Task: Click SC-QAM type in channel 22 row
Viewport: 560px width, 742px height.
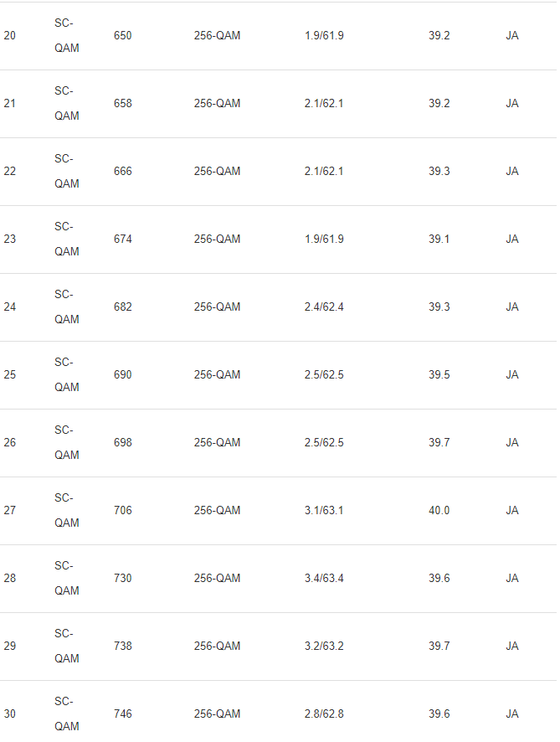Action: (x=67, y=171)
